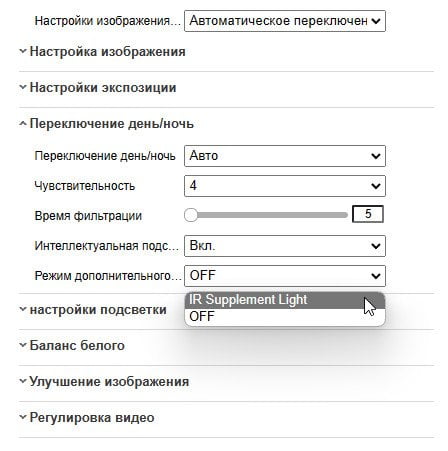Screen dimensions: 448x451
Task: Click the Время фильтрации slider handle
Action: click(191, 215)
